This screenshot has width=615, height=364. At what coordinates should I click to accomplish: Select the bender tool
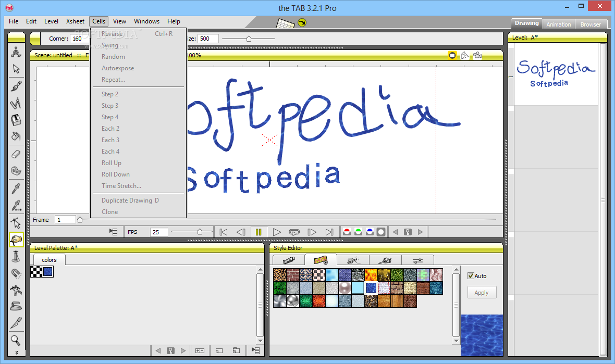(16, 290)
